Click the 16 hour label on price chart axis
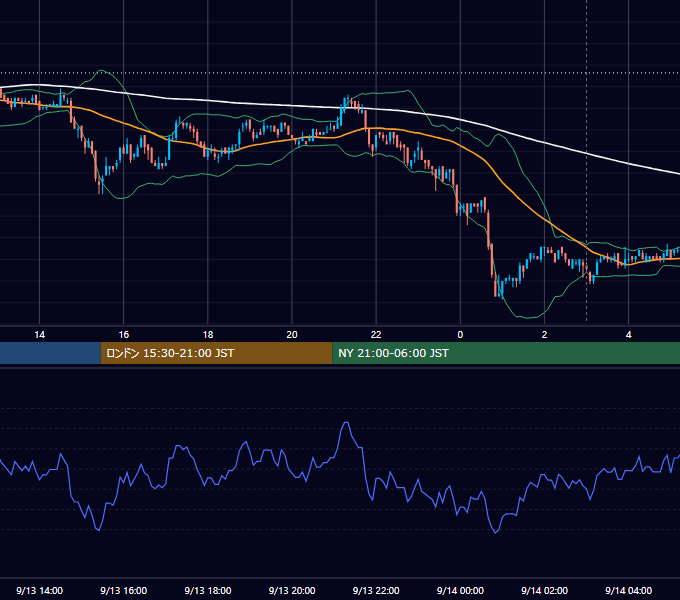The height and width of the screenshot is (600, 680). coord(124,335)
